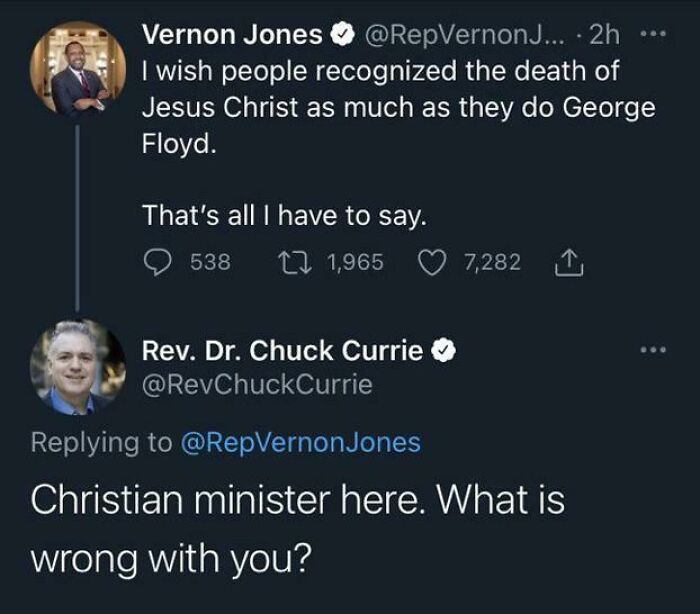Open Rev. Dr. Chuck Currie's avatar
Image resolution: width=700 pixels, height=614 pixels.
point(76,367)
